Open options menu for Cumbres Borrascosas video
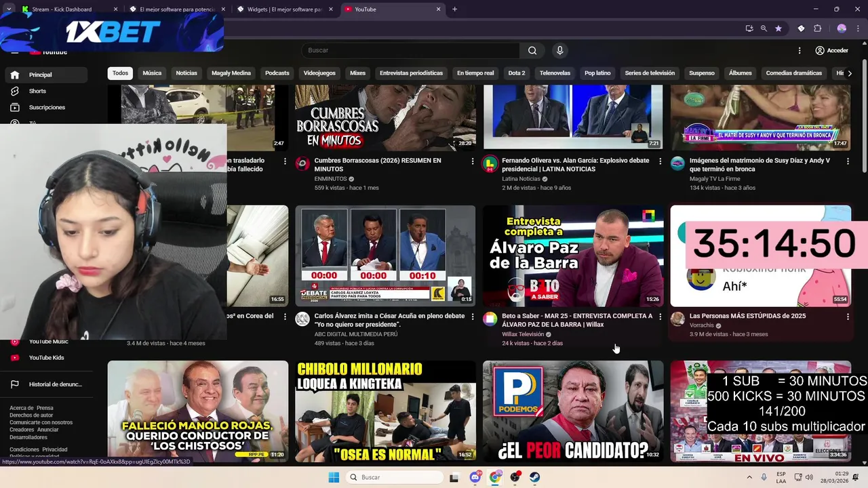Screen dimensions: 868x488 (x=473, y=161)
